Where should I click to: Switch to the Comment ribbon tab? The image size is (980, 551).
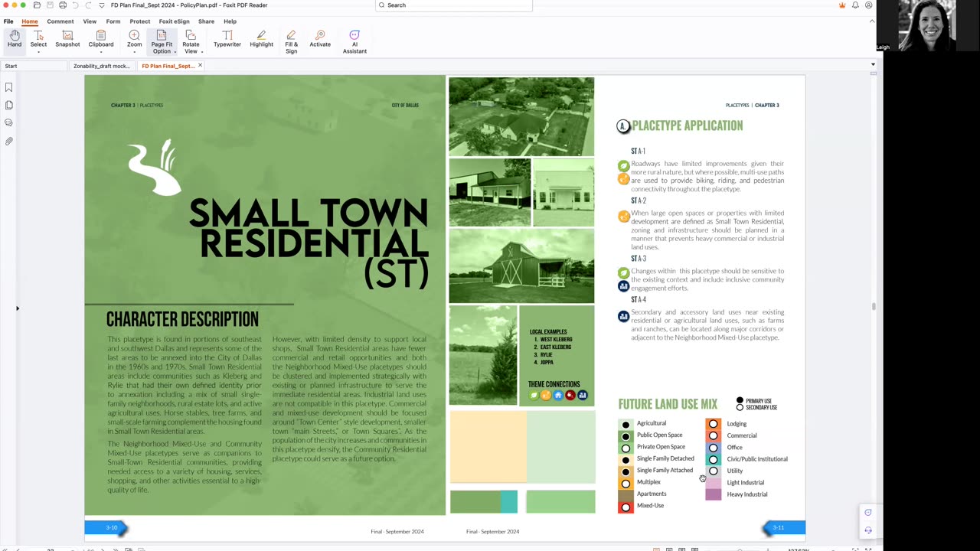coord(60,21)
